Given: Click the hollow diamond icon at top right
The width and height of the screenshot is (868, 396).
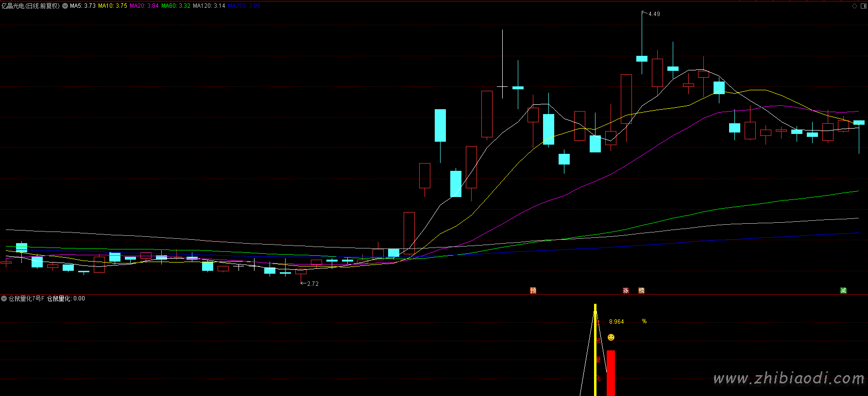Looking at the screenshot, I should coord(855,6).
